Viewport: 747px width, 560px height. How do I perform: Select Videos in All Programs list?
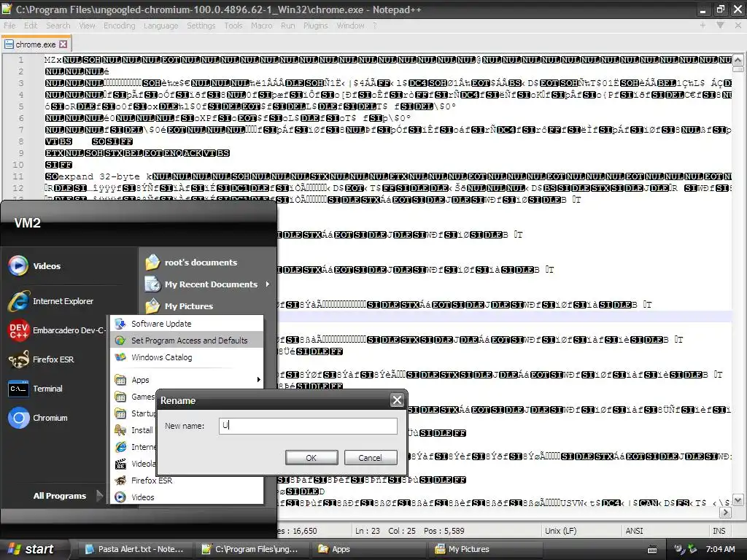pyautogui.click(x=187, y=497)
